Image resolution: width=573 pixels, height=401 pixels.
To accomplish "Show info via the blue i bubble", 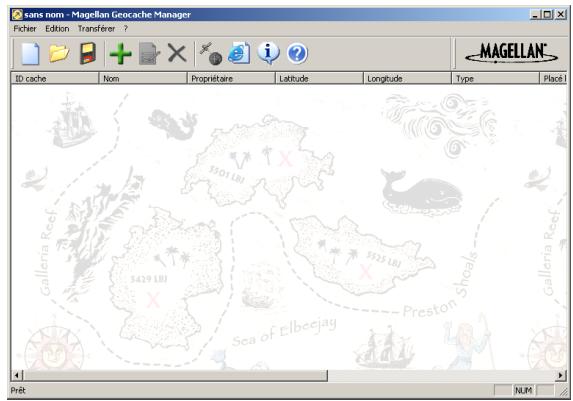I will tap(268, 53).
